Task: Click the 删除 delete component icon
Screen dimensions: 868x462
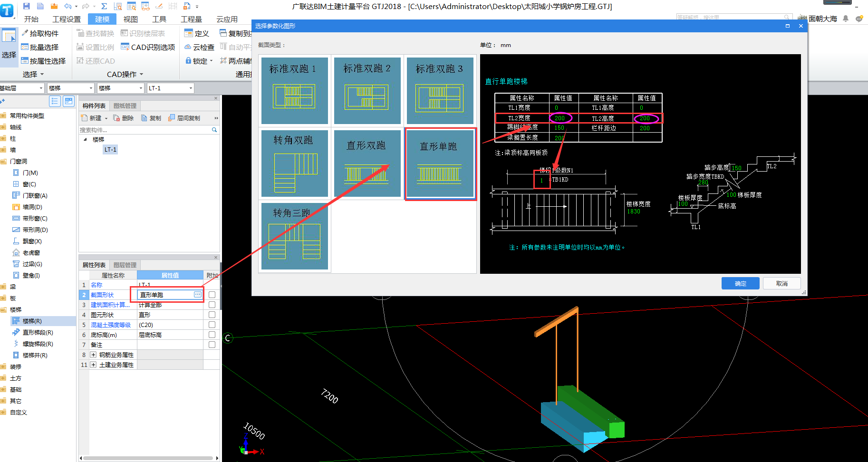Action: (x=124, y=118)
